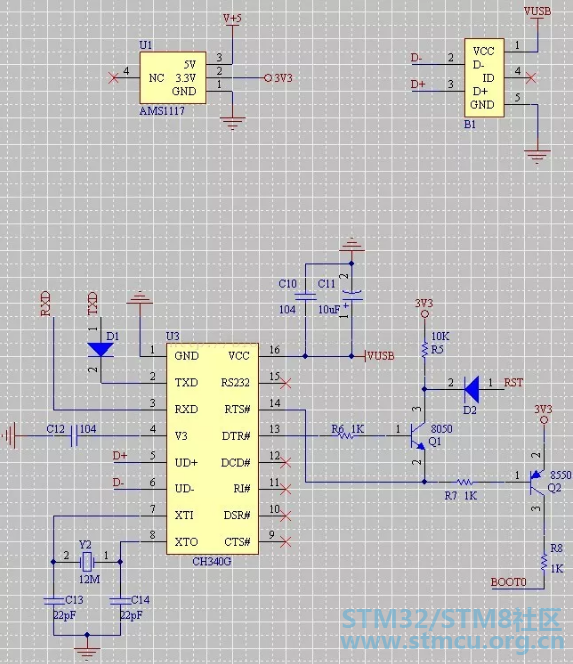The width and height of the screenshot is (573, 664).
Task: Click the RST net label
Action: (513, 383)
